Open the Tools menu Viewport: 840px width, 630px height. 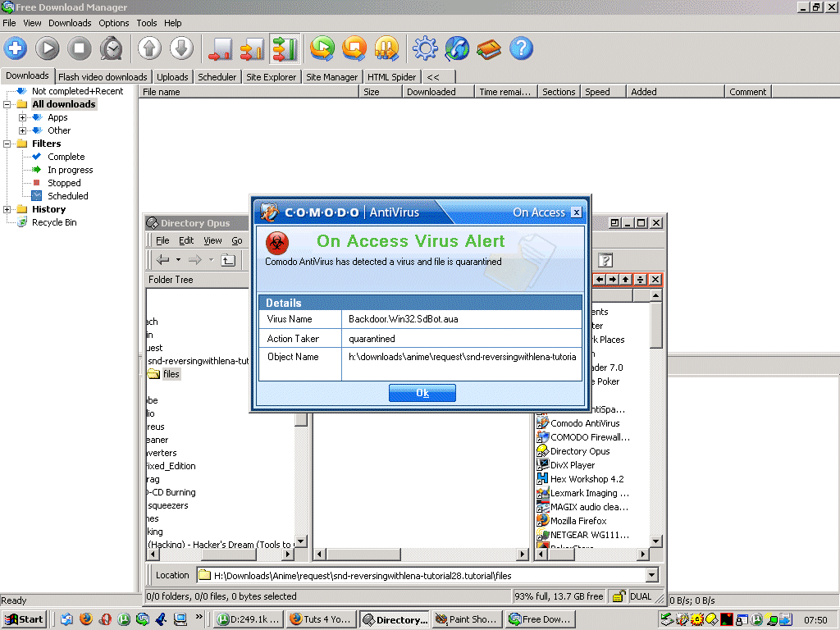pyautogui.click(x=146, y=23)
